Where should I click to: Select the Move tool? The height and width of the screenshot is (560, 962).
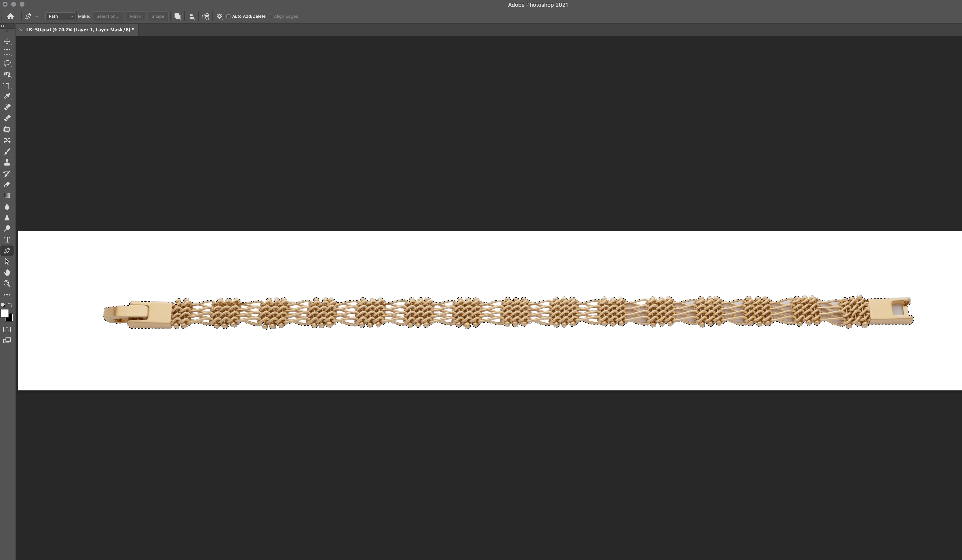(x=7, y=41)
